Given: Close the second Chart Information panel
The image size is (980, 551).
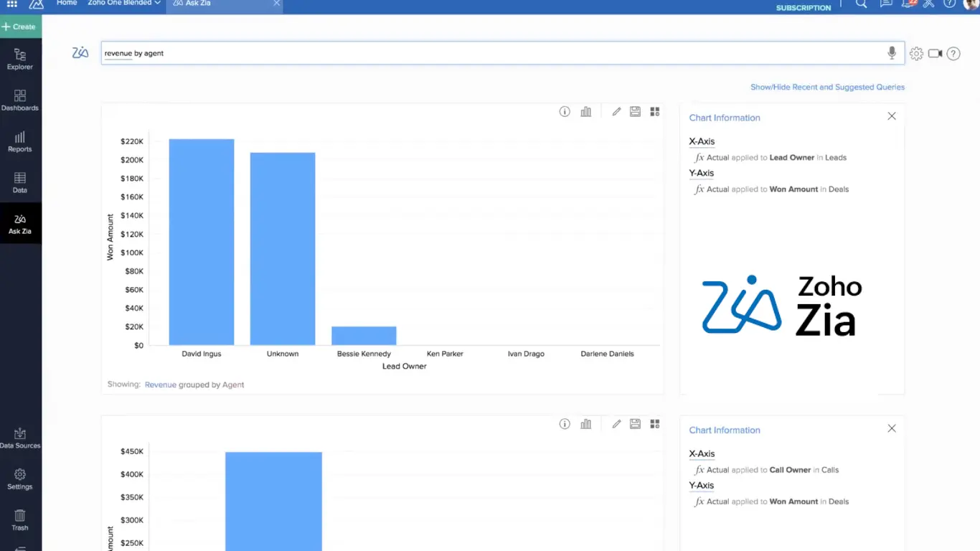Looking at the screenshot, I should [x=892, y=428].
